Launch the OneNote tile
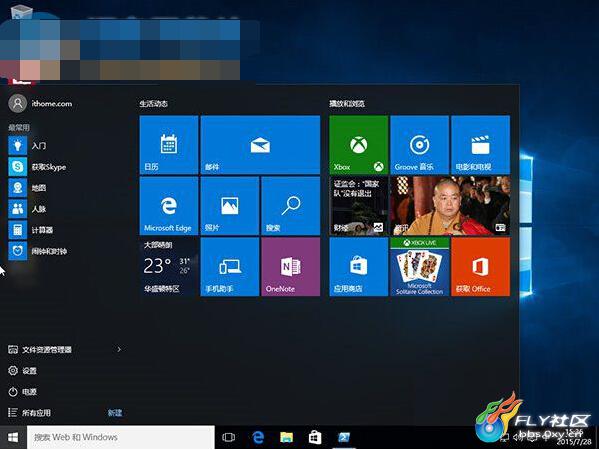This screenshot has height=450, width=599. click(291, 267)
